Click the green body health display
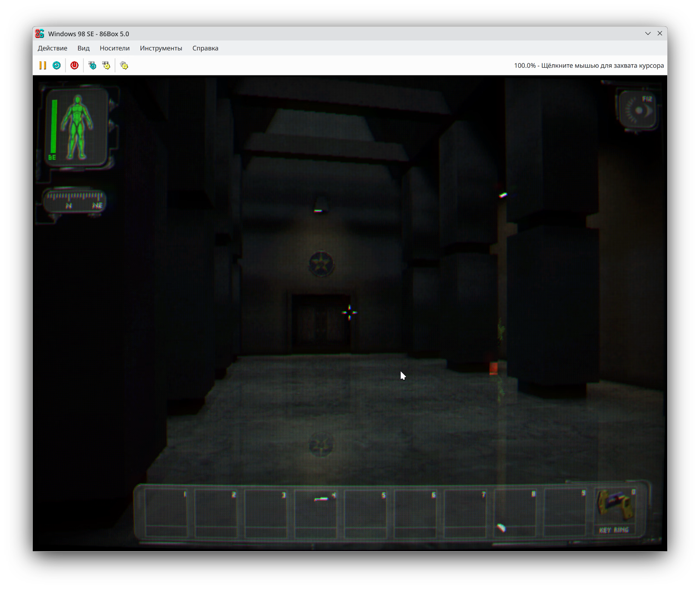 tap(77, 127)
